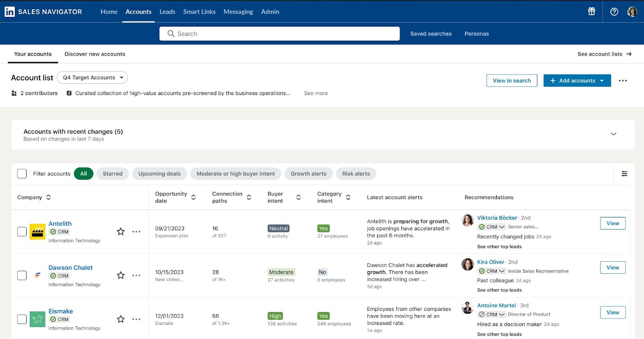Open the Messaging nav item
The width and height of the screenshot is (644, 339).
coord(238,12)
